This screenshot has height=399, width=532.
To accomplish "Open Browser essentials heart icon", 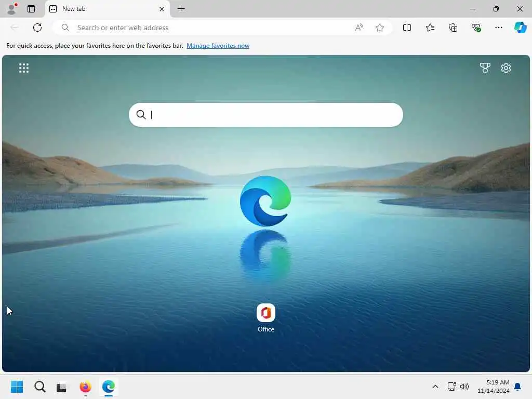I will [x=476, y=28].
